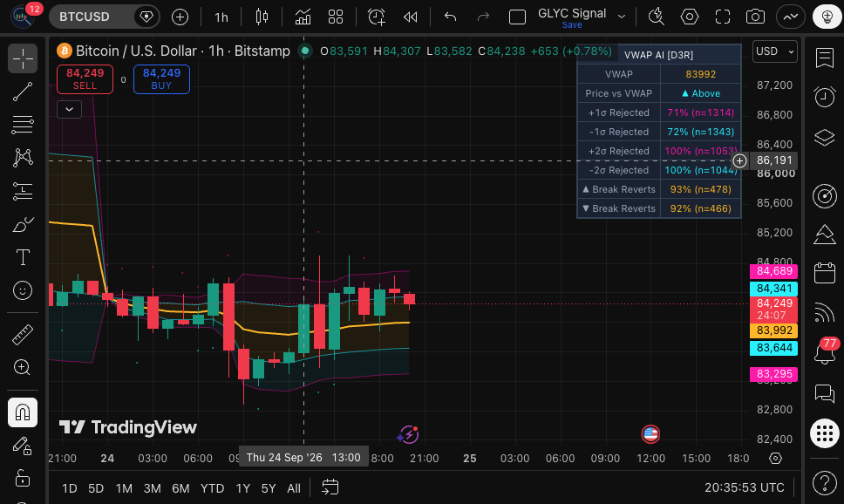The height and width of the screenshot is (504, 844).
Task: Open the watchlist panel
Action: tap(825, 58)
